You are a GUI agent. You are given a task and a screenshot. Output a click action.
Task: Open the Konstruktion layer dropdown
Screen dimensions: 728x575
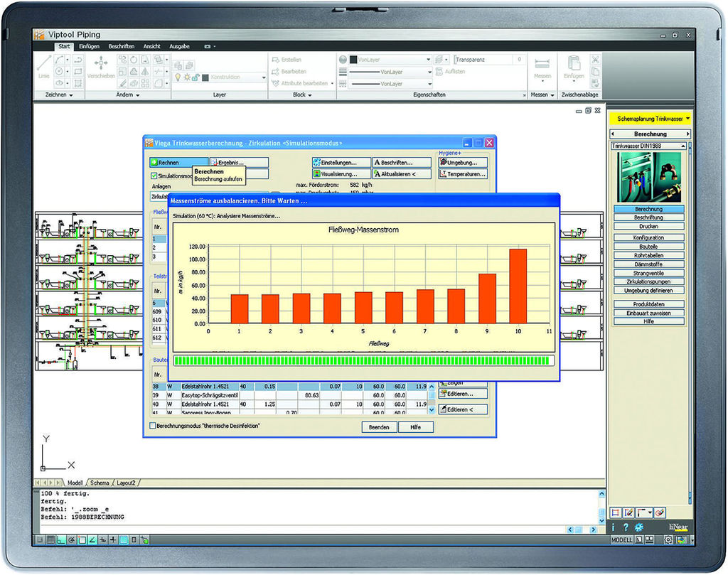pyautogui.click(x=264, y=77)
